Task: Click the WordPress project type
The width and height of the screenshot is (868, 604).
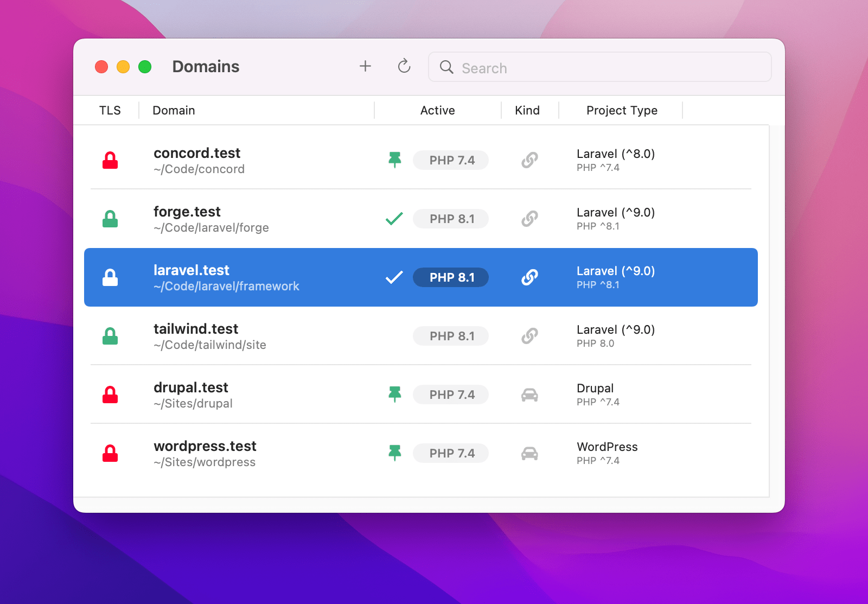Action: tap(607, 447)
